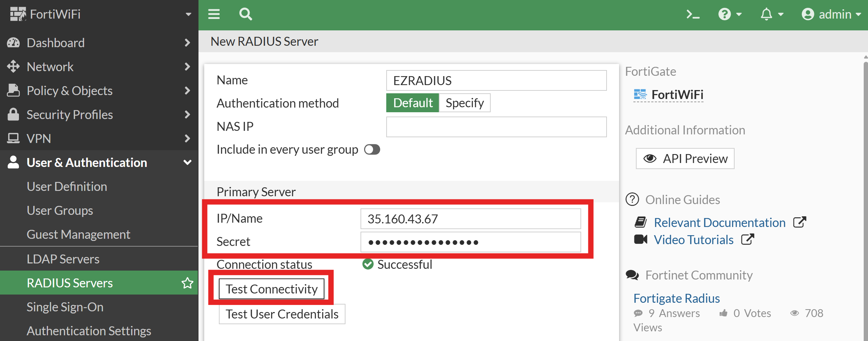
Task: Expand the Network sidebar section
Action: point(50,66)
